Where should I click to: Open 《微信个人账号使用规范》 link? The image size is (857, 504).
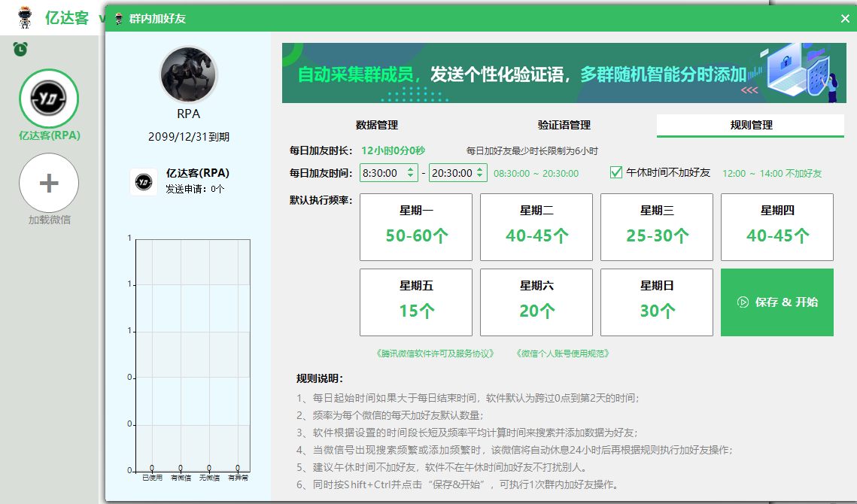pos(563,354)
